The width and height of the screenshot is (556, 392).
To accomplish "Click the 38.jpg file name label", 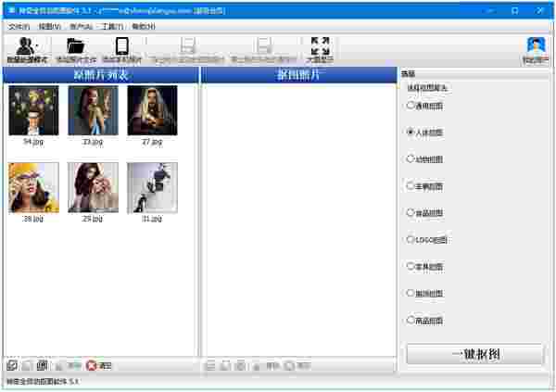I will 33,219.
